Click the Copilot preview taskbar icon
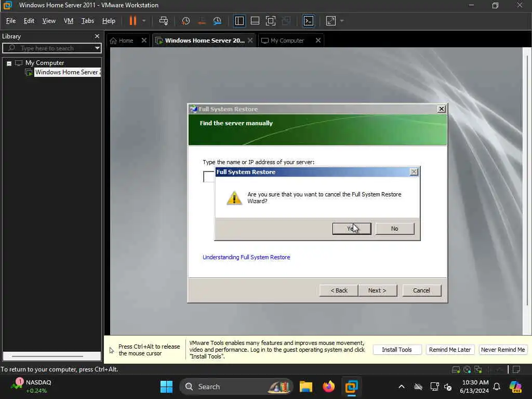532x399 pixels. [x=515, y=387]
